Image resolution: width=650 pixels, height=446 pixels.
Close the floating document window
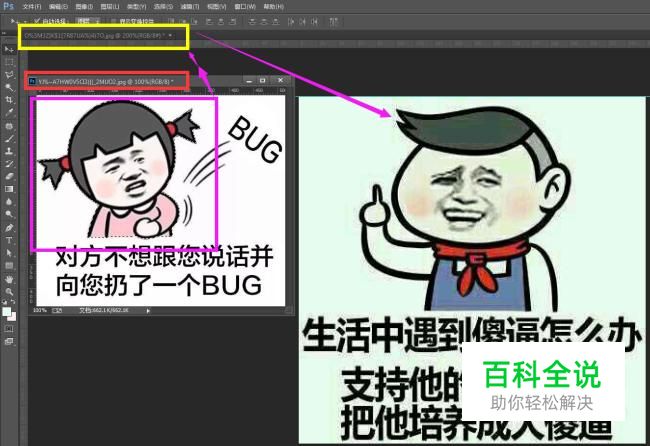[280, 80]
